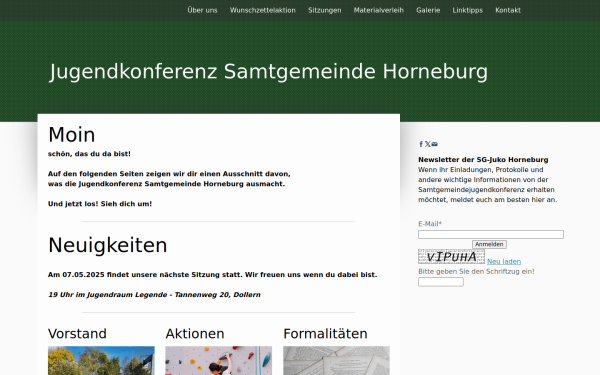Click the Anmelden newsletter button
600x375 pixels.
[x=489, y=244]
